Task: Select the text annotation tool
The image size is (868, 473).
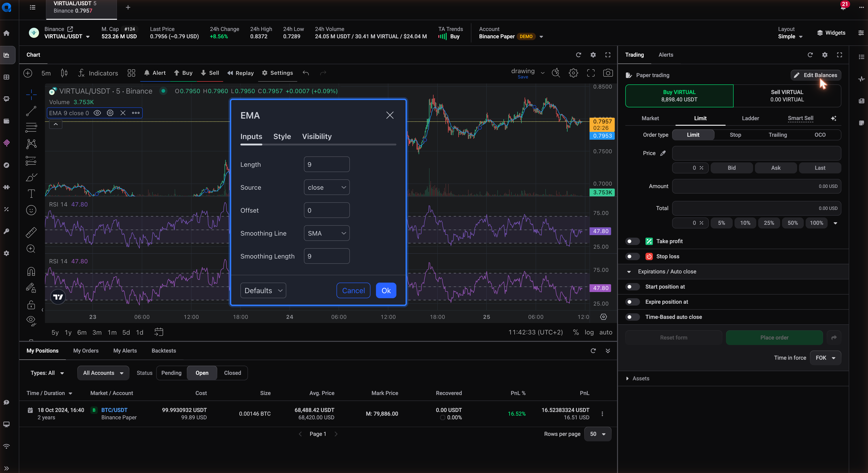Action: point(31,194)
